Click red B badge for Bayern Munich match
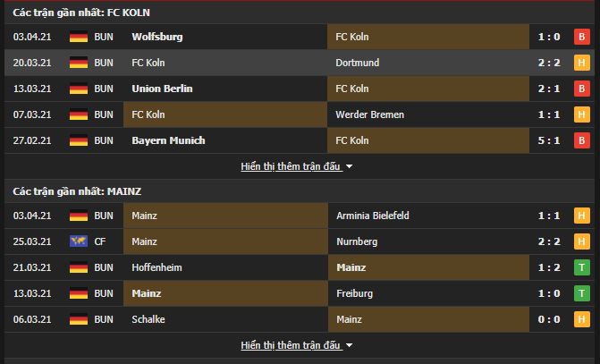The height and width of the screenshot is (364, 600). click(581, 140)
